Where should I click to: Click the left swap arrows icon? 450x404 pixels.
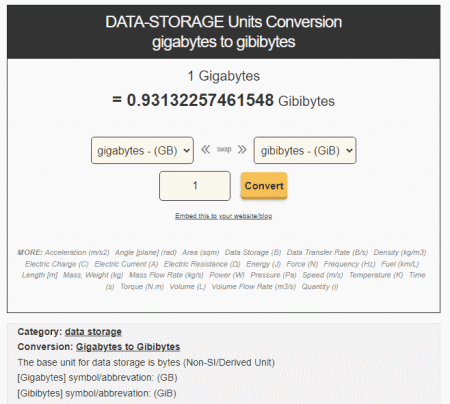(x=206, y=150)
